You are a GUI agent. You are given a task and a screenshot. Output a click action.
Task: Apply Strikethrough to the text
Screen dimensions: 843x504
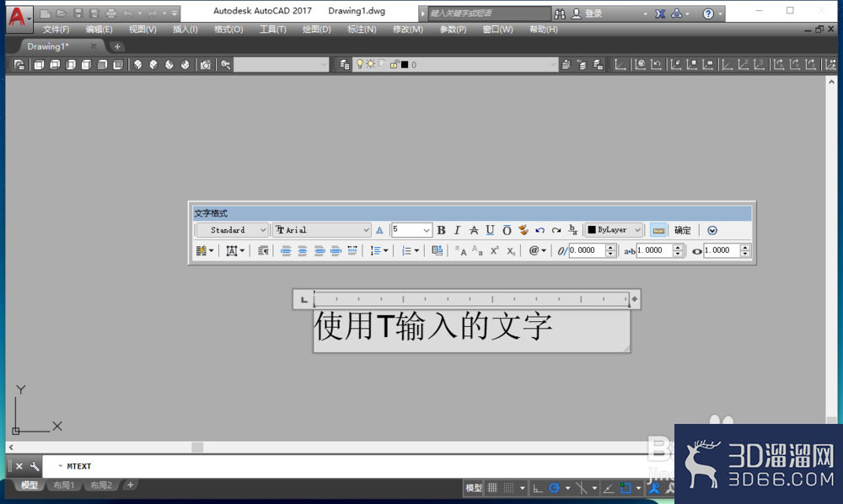tap(474, 230)
